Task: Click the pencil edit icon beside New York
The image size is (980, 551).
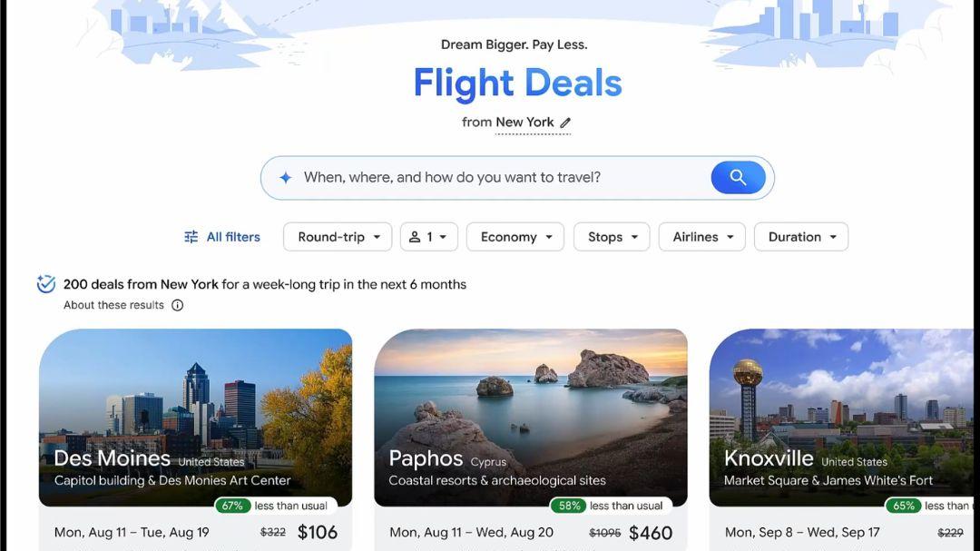Action: point(565,123)
